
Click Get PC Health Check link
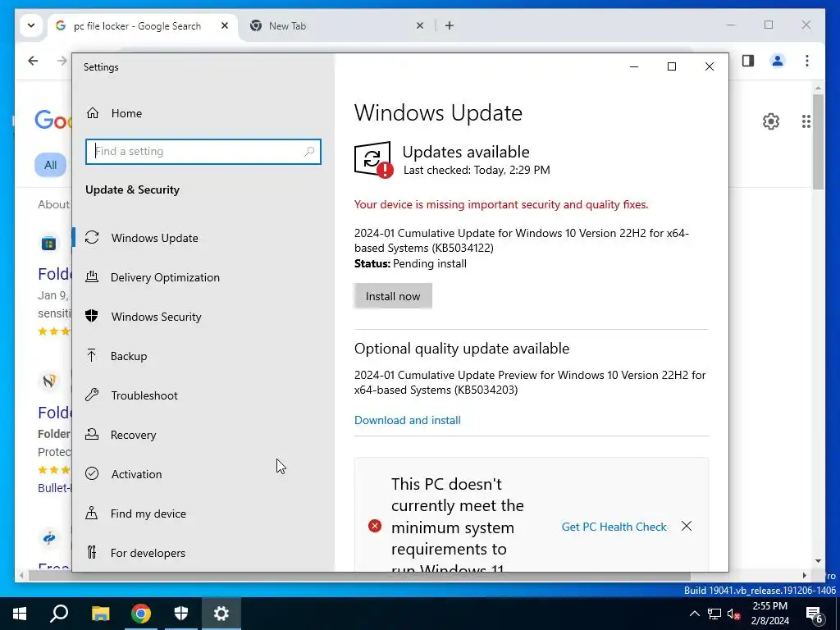tap(614, 527)
